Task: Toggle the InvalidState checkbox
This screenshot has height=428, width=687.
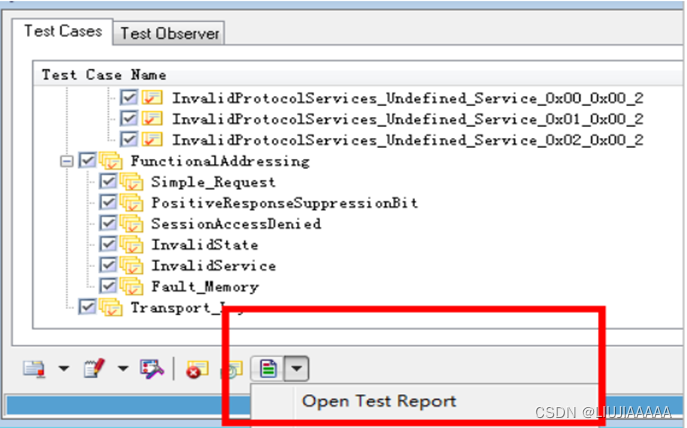Action: (x=108, y=244)
